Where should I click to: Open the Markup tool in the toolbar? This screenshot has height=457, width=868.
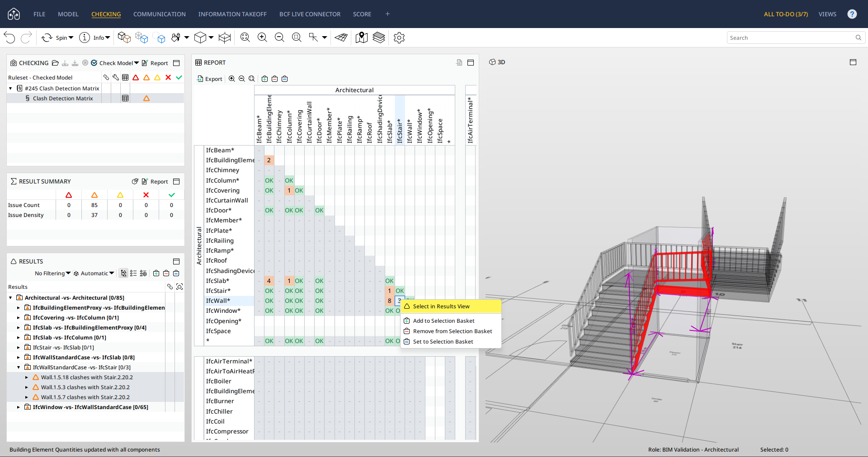click(x=340, y=38)
